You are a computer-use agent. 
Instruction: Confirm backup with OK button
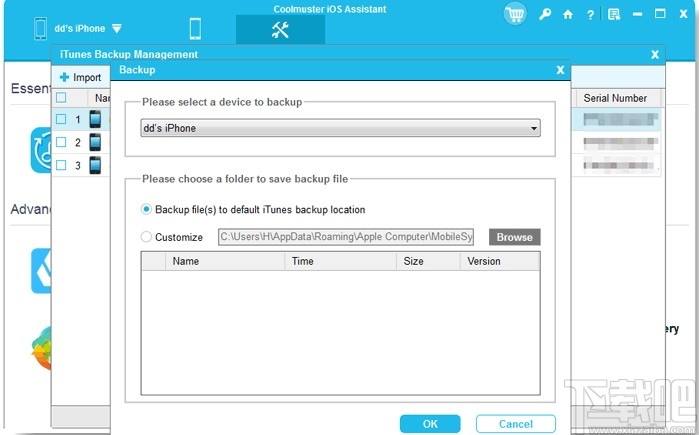pos(430,423)
